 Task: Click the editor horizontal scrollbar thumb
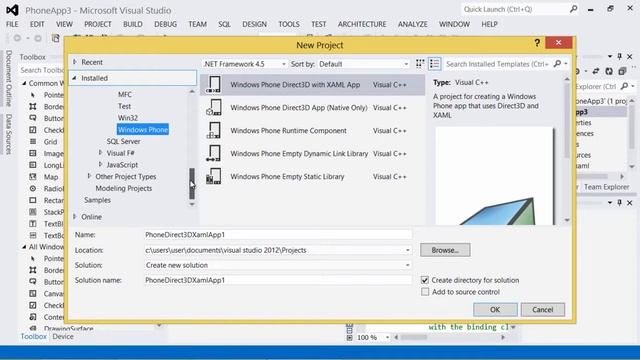coord(413,337)
